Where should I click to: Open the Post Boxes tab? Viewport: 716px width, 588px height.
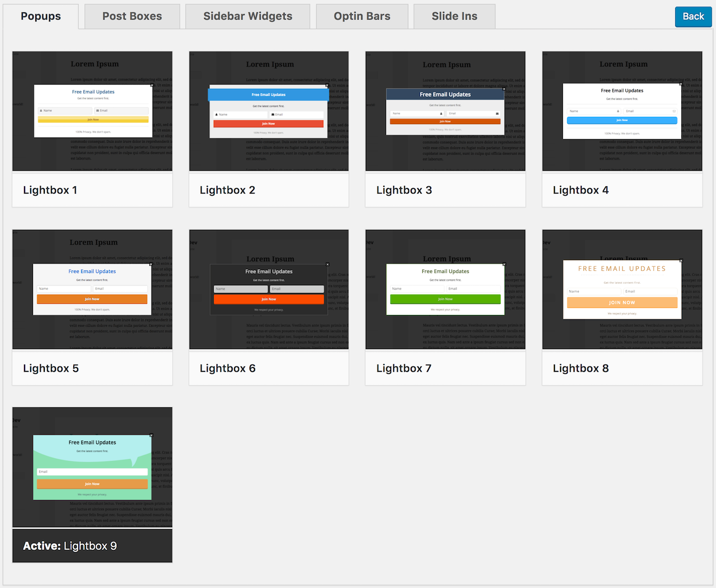[x=132, y=16]
